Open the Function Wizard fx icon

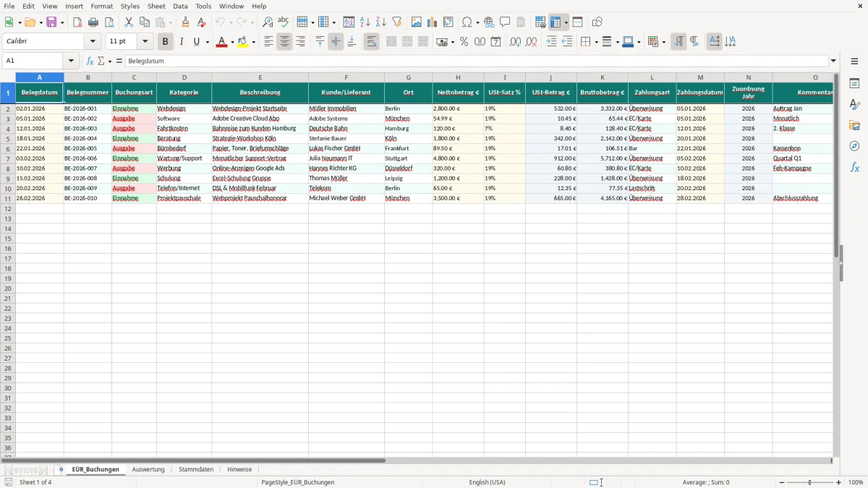(x=90, y=61)
